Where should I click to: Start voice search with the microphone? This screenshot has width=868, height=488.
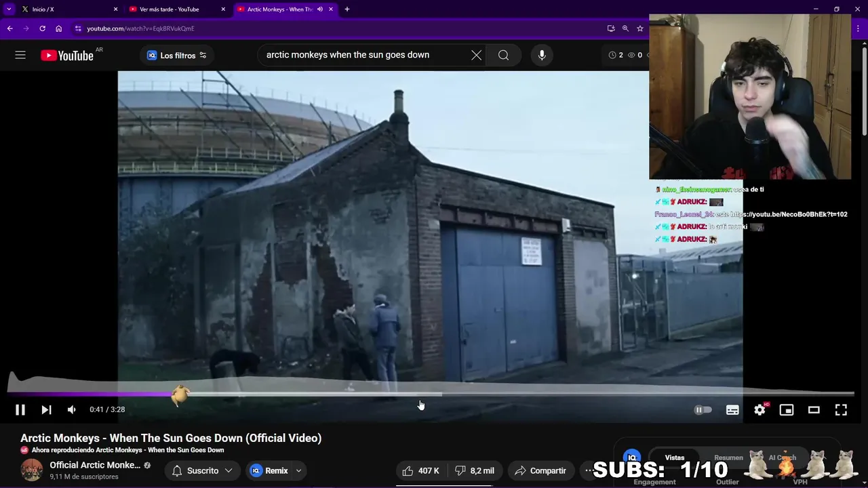542,55
